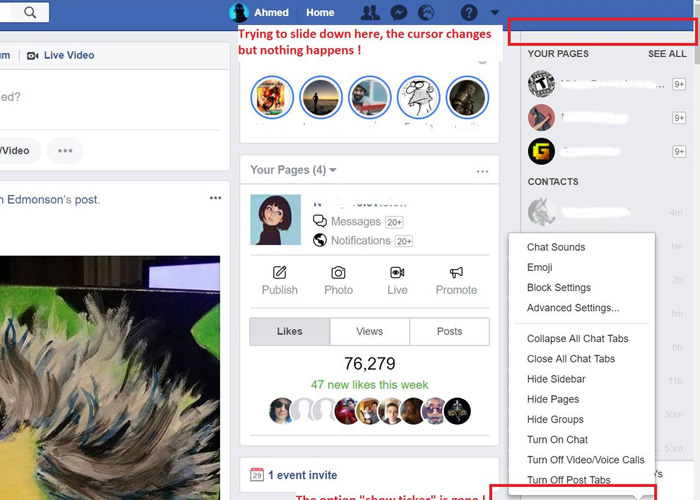Open 1 event invite link

[x=303, y=475]
